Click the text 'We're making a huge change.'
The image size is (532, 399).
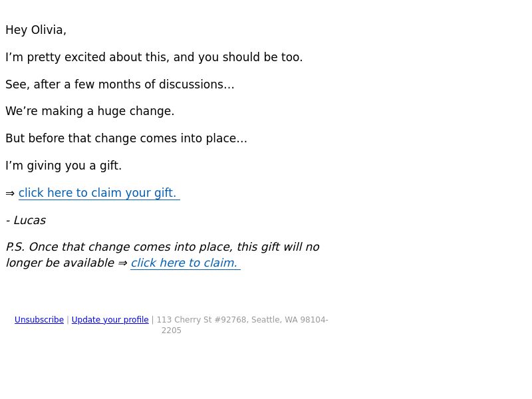[x=90, y=111]
